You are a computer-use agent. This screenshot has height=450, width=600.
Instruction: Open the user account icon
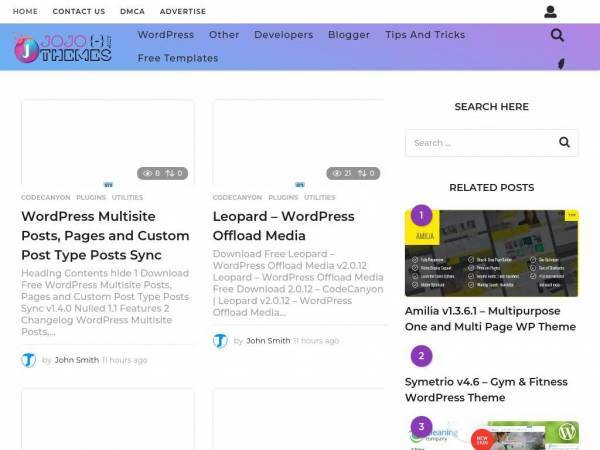550,12
